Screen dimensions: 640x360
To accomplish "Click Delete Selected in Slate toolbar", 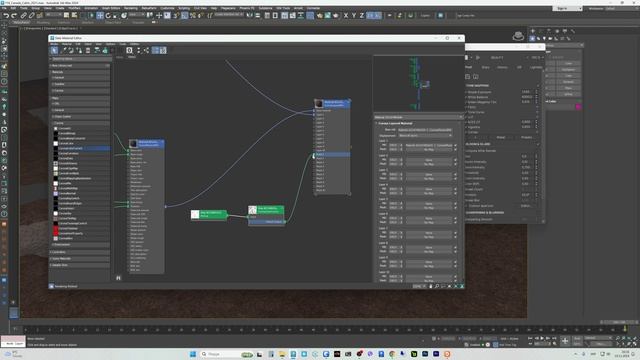I will click(x=88, y=50).
